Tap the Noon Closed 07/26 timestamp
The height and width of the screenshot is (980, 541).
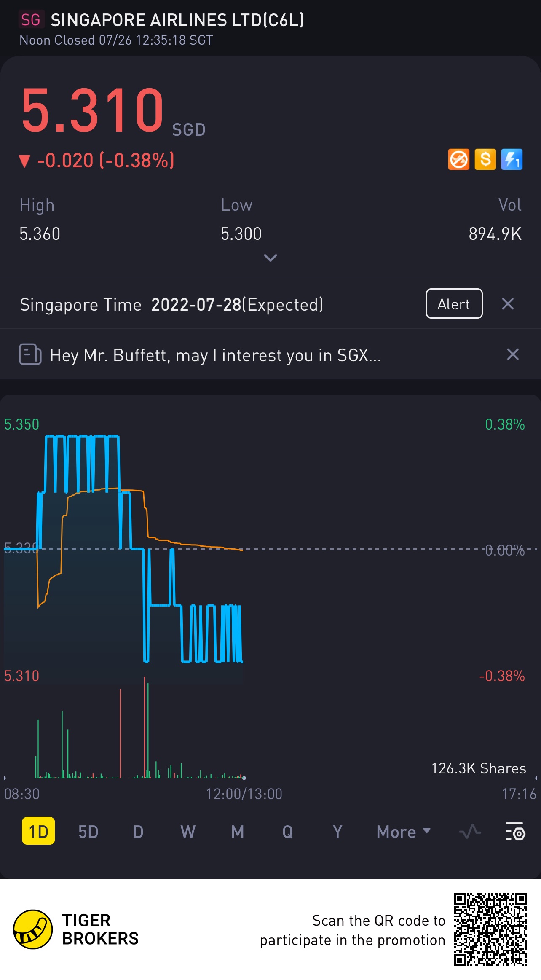tap(116, 40)
